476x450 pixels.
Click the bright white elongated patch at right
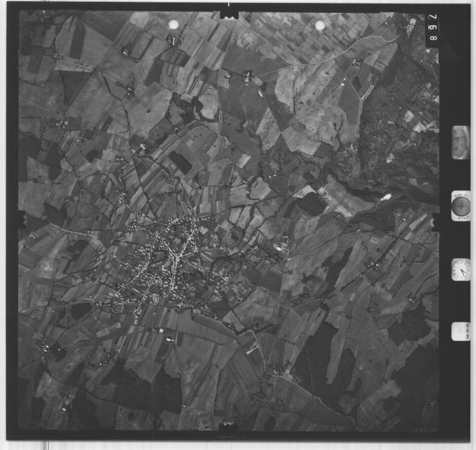tap(385, 197)
